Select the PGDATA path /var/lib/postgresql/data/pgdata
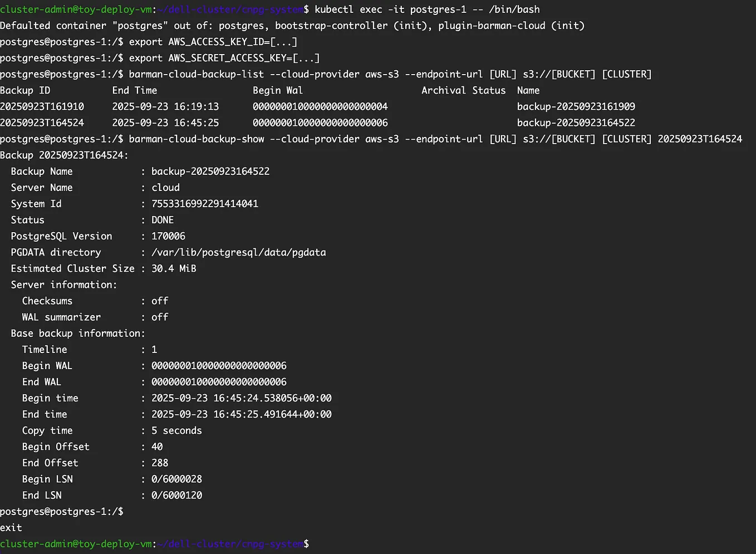Image resolution: width=756 pixels, height=554 pixels. coord(238,252)
